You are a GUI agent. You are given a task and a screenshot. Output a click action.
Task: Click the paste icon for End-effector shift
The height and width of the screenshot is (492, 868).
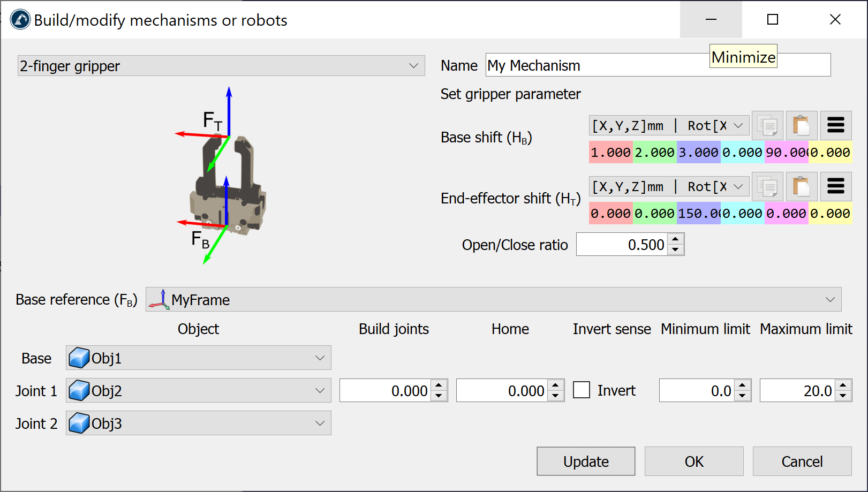801,187
